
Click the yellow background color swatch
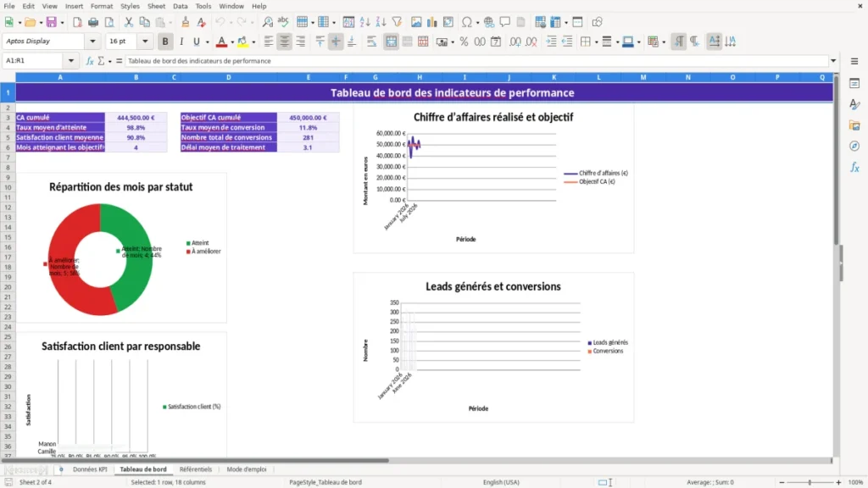pyautogui.click(x=242, y=42)
